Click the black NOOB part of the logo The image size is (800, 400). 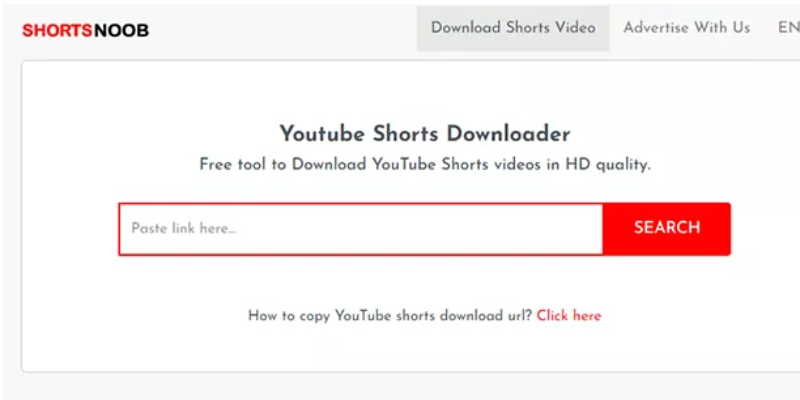click(121, 31)
